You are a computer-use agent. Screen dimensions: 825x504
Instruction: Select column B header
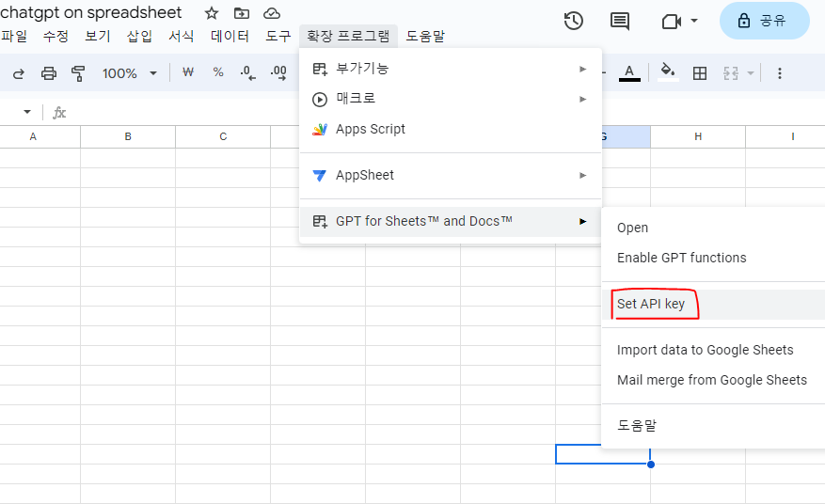tap(128, 136)
